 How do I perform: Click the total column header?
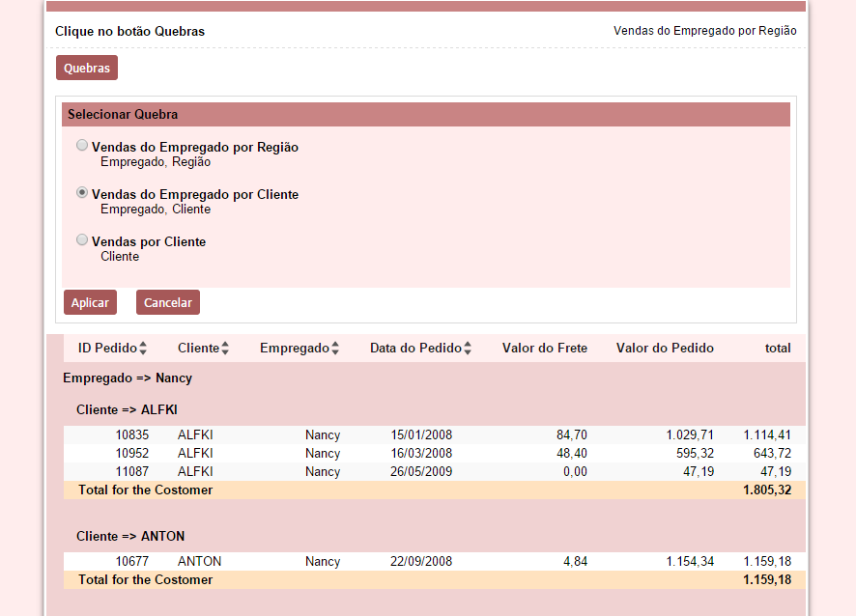click(x=777, y=349)
